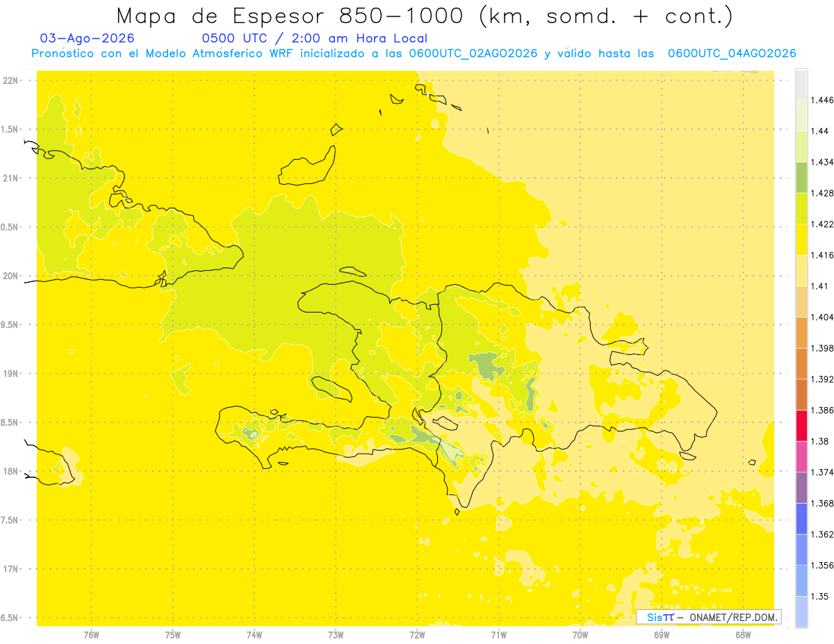Image resolution: width=834 pixels, height=644 pixels.
Task: Click the colorbar value '1.44'
Action: tap(820, 131)
